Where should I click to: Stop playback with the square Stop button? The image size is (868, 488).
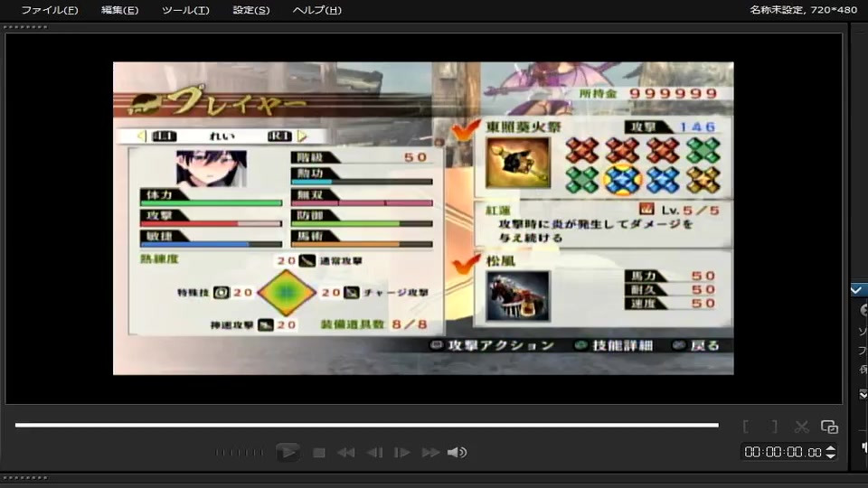tap(319, 453)
